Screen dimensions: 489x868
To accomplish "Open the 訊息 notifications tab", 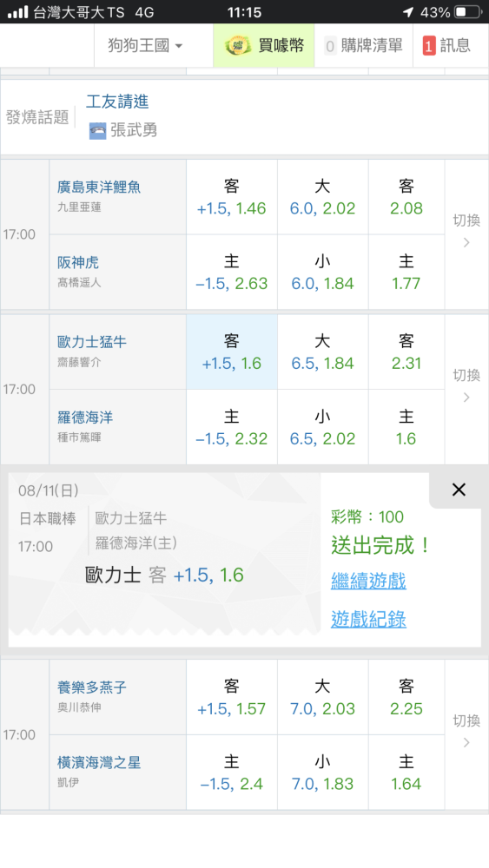I will tap(447, 45).
